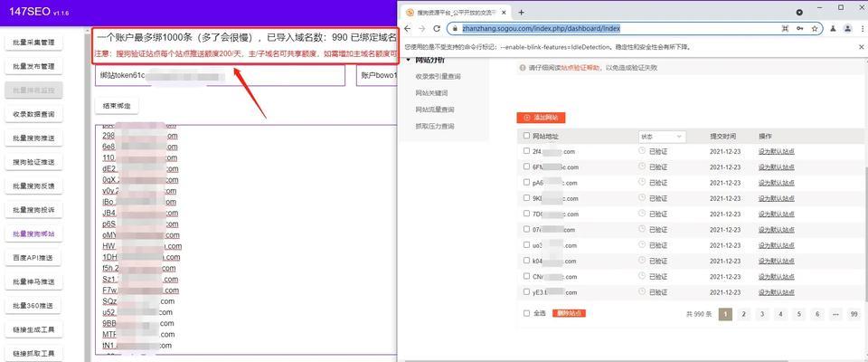
Task: Click the dark circular icon in tab strip
Action: click(799, 12)
